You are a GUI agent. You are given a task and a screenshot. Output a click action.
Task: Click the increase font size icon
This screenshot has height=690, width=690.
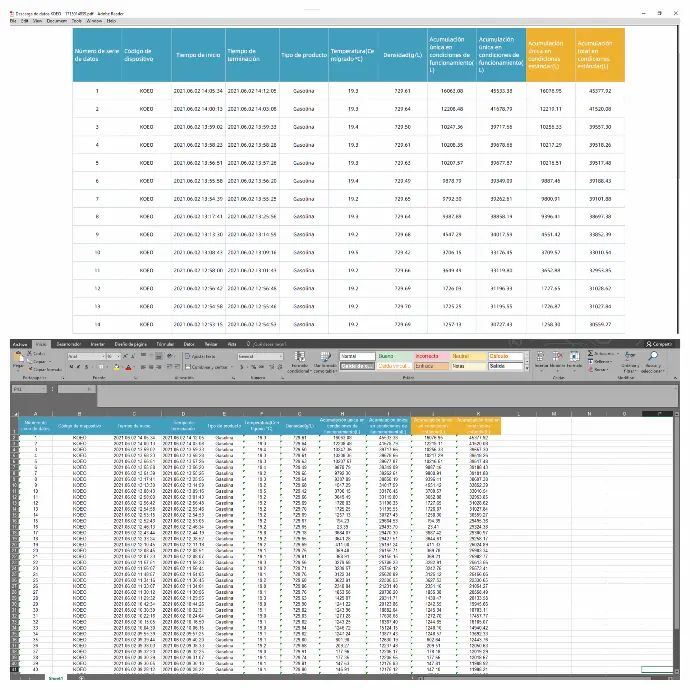125,356
